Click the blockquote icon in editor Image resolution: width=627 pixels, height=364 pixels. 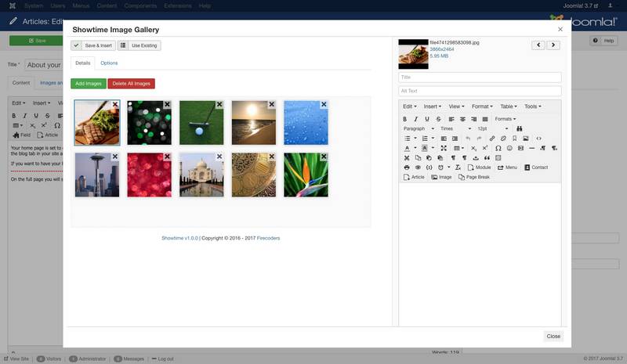(487, 157)
